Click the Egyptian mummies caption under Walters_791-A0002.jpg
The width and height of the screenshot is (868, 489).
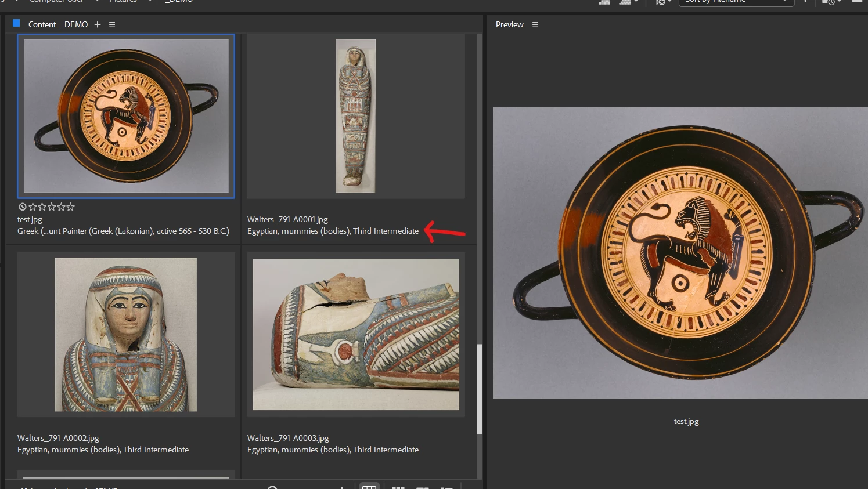[x=103, y=450]
